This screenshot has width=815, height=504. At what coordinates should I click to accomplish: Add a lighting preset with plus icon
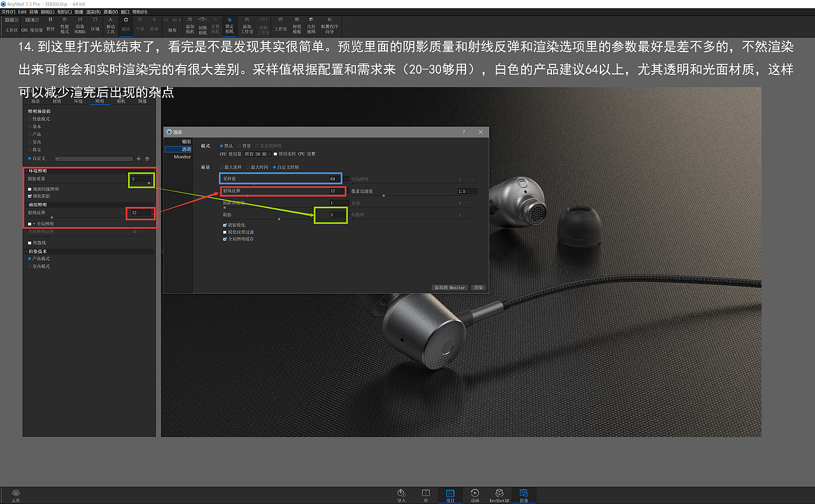point(139,158)
